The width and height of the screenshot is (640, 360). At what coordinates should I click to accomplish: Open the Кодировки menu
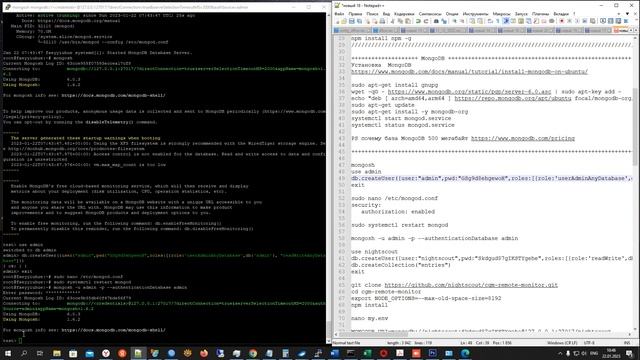point(404,14)
